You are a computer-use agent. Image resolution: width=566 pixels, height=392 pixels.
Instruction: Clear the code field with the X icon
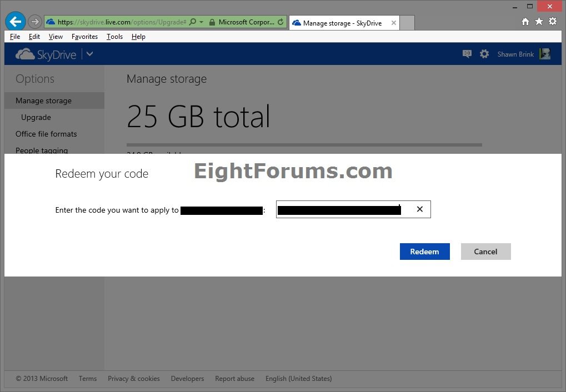tap(420, 209)
